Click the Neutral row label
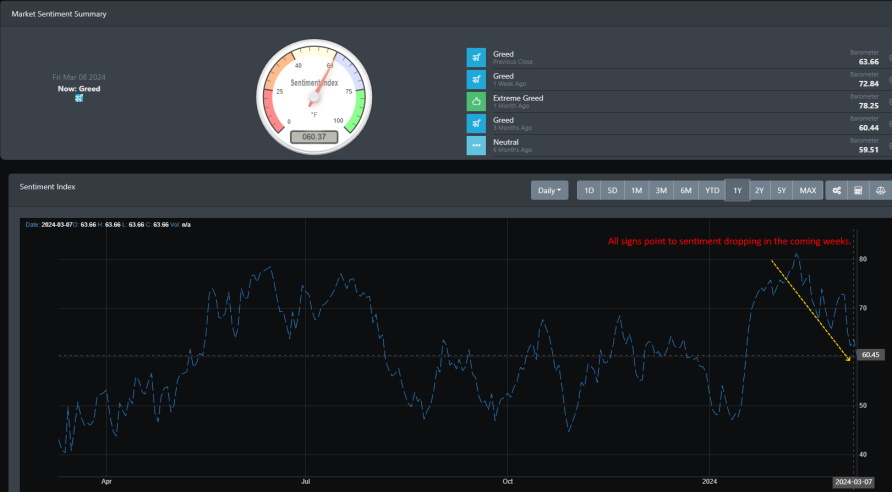Screen dimensions: 892x492 point(506,142)
